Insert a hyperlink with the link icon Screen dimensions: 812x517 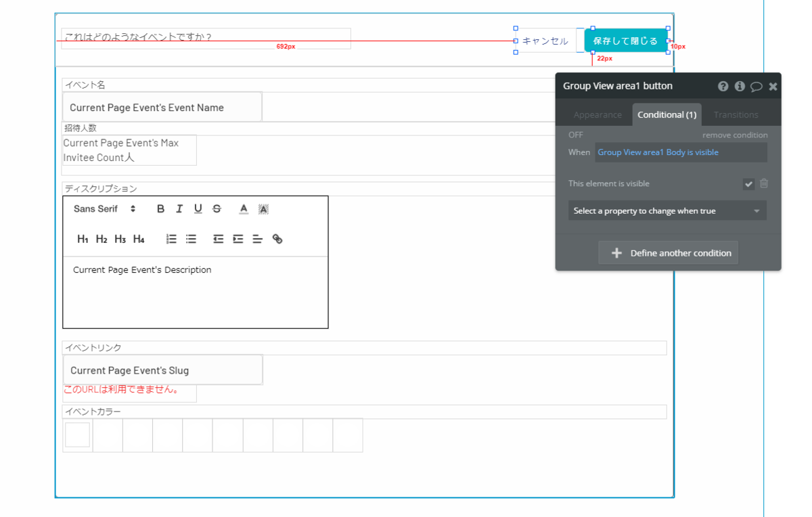tap(277, 239)
